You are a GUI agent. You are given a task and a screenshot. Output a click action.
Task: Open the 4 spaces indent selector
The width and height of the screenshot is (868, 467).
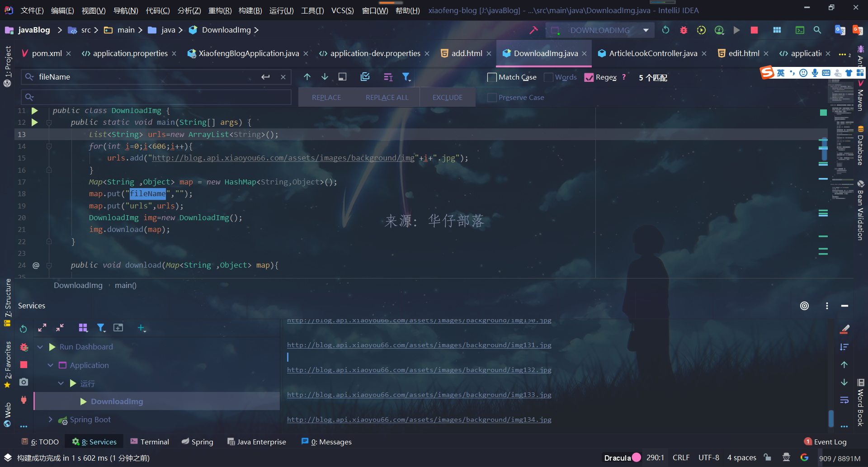(741, 458)
